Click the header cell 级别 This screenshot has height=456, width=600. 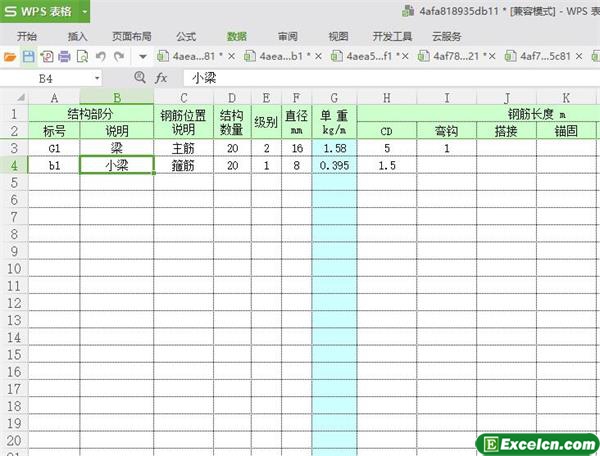(x=266, y=122)
